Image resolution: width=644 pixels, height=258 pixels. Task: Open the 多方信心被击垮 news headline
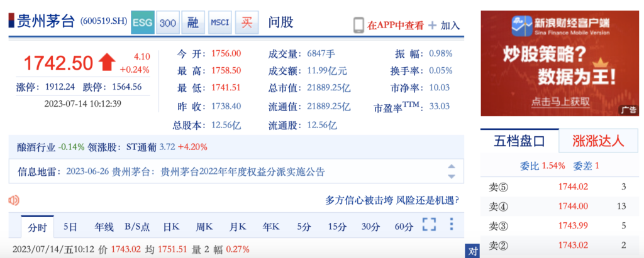391,200
